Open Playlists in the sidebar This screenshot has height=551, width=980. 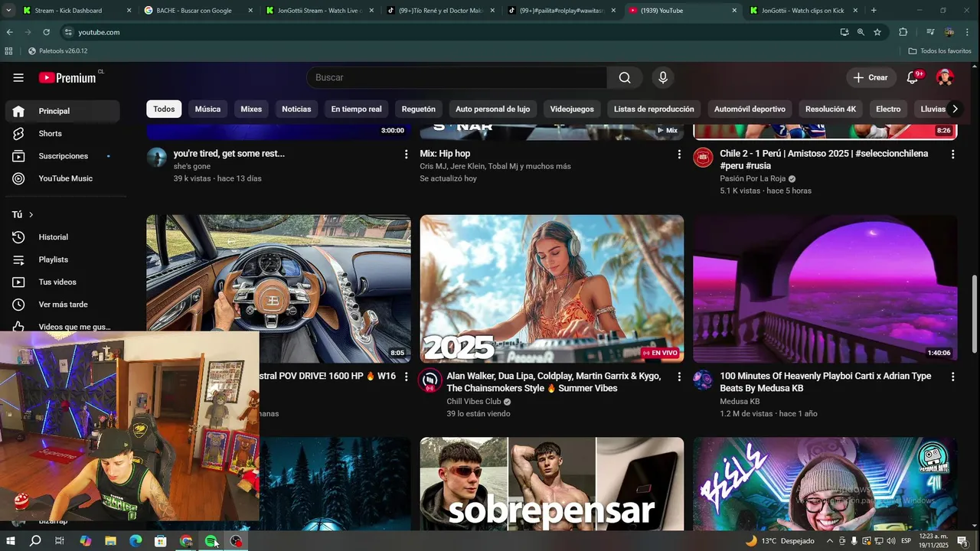(63, 259)
